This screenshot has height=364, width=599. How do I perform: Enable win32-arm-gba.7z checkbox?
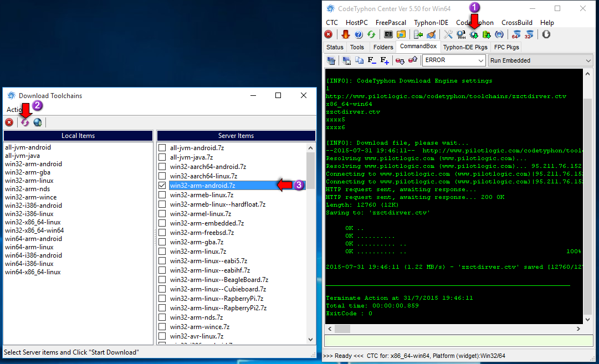pyautogui.click(x=162, y=242)
